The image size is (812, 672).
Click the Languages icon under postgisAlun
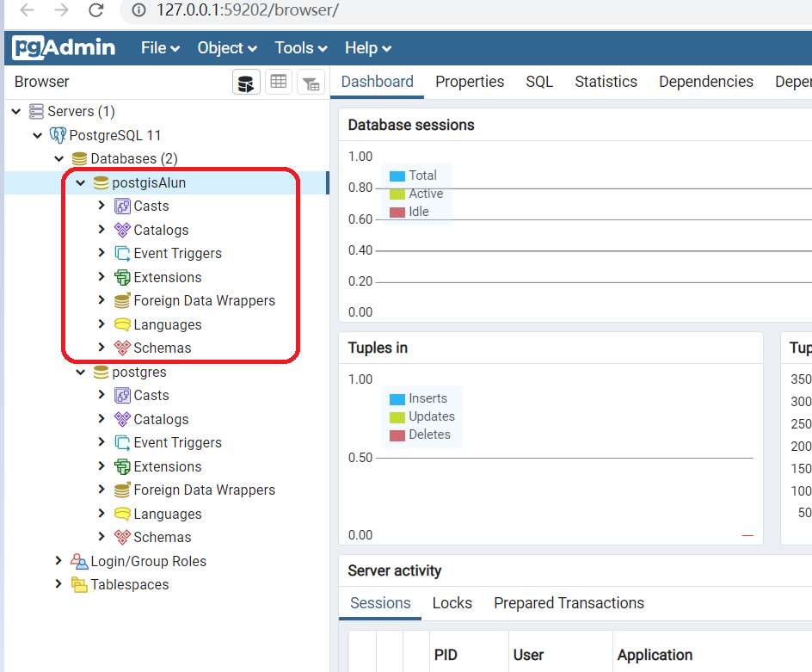(x=122, y=324)
